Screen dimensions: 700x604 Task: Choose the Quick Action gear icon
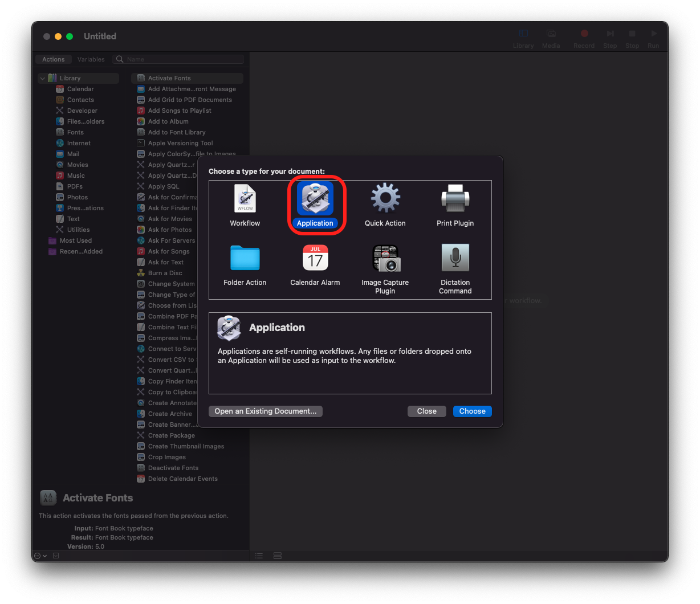pos(385,198)
